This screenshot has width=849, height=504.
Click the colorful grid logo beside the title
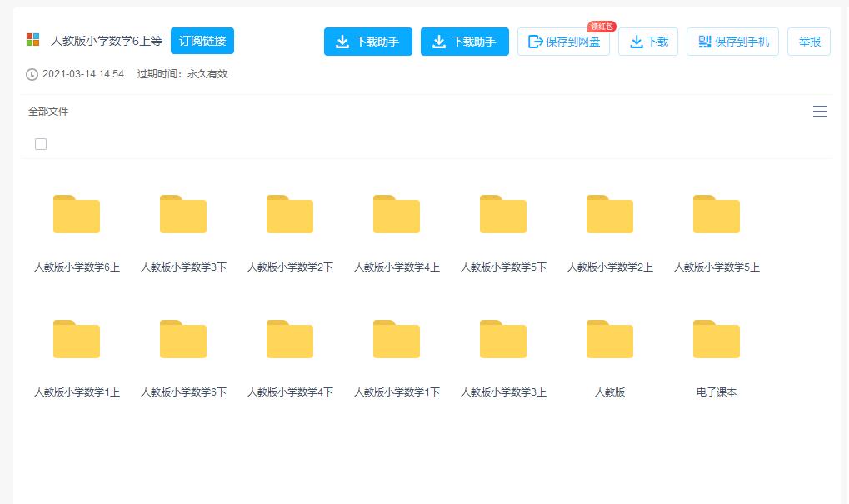pos(32,38)
